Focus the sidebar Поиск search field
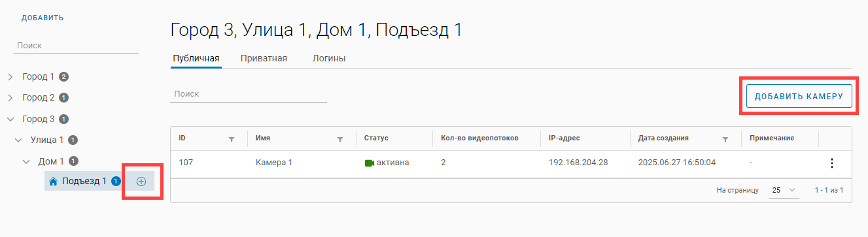This screenshot has width=868, height=237. pyautogui.click(x=76, y=46)
